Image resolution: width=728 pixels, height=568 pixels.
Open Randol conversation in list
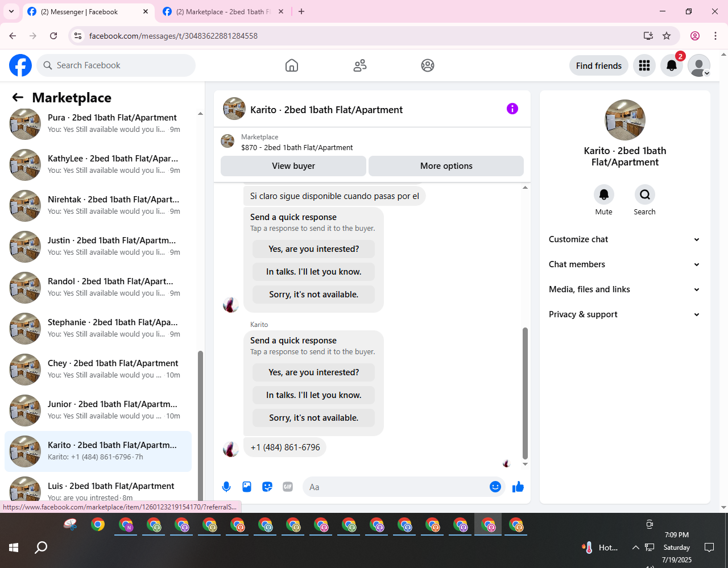[98, 287]
